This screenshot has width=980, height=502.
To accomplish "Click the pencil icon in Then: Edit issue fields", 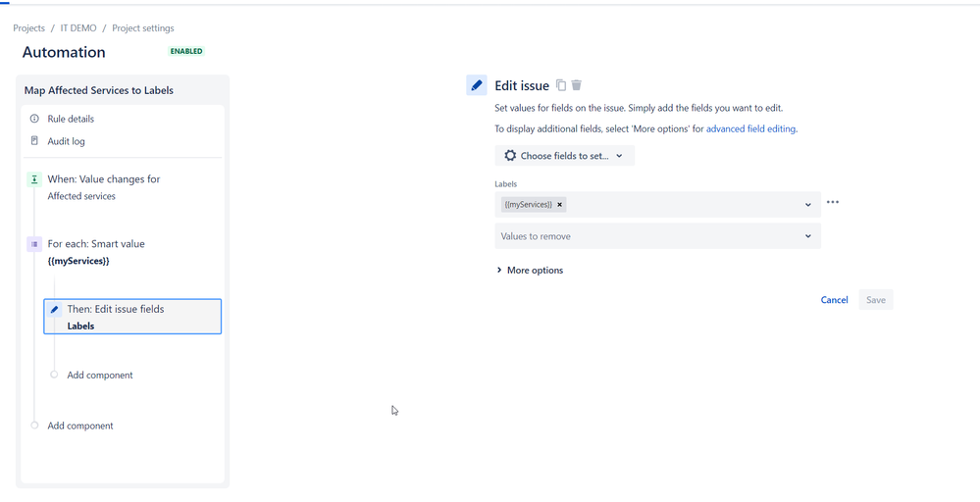I will coord(54,309).
